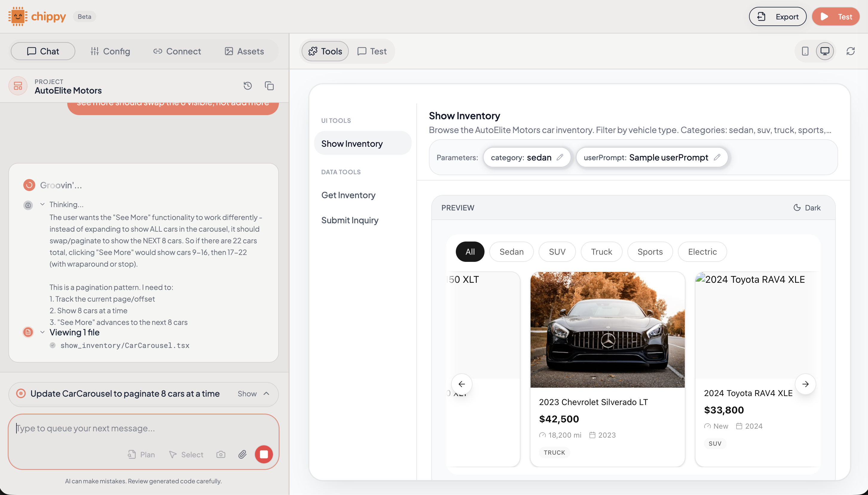Screen dimensions: 868x495
Task: Click show_inventory/CarCarousel.tsx file name
Action: coord(125,346)
